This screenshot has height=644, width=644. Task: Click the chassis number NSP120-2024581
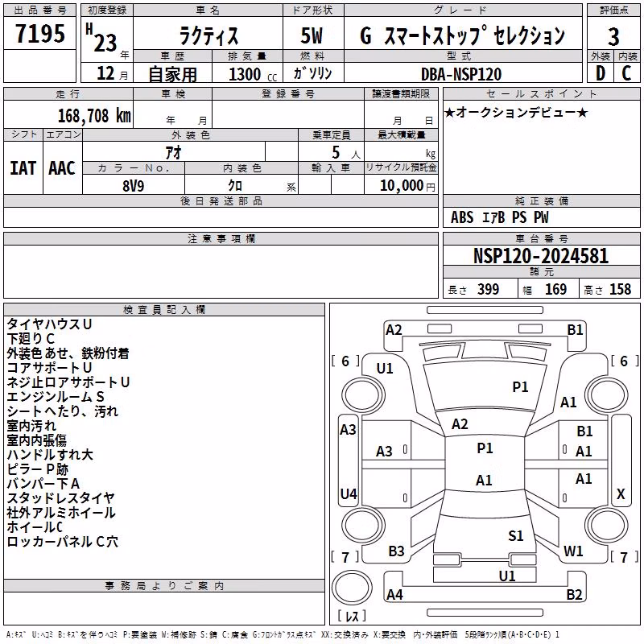click(541, 256)
